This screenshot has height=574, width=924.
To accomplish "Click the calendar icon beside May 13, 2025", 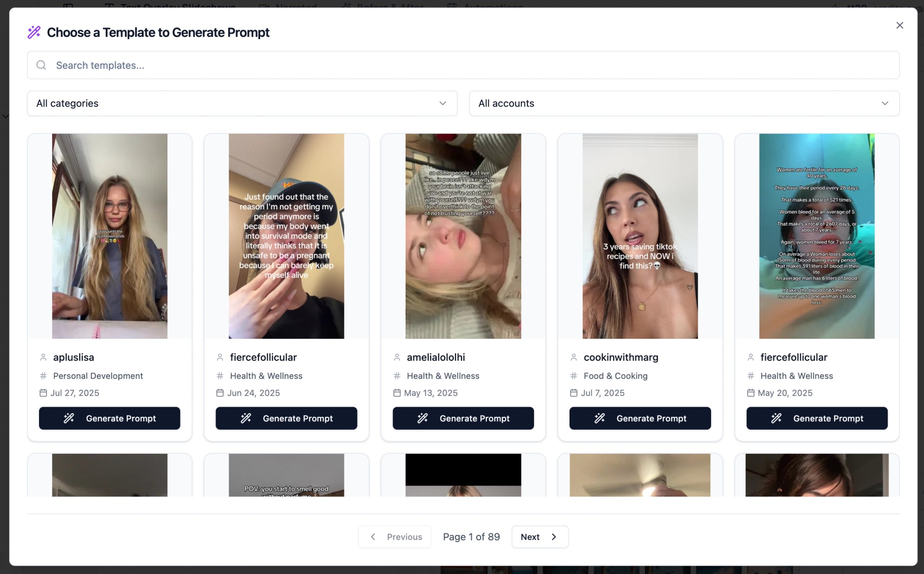I will (397, 393).
